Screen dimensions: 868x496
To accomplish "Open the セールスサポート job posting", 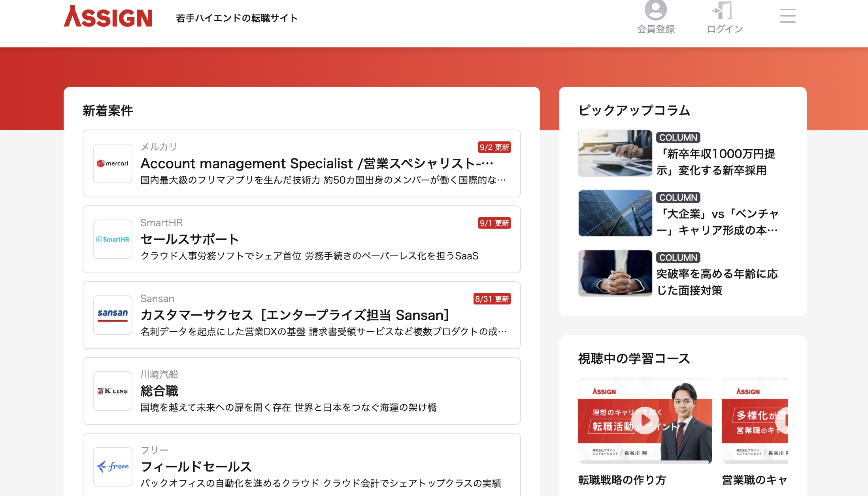I will [190, 239].
